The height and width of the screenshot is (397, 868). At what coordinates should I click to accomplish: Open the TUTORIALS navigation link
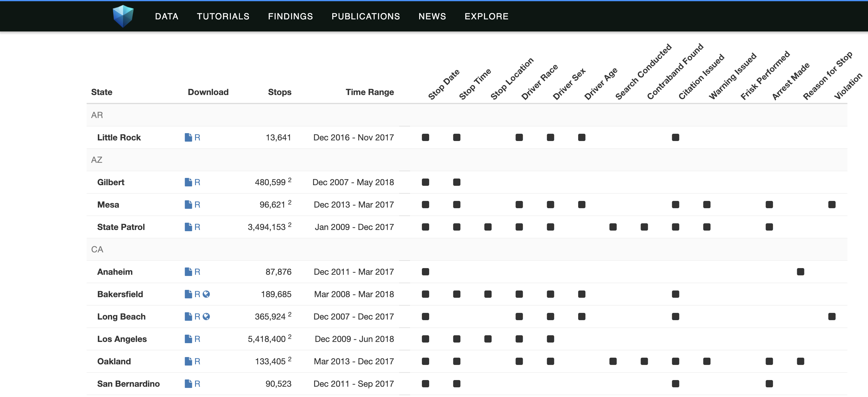pyautogui.click(x=223, y=16)
